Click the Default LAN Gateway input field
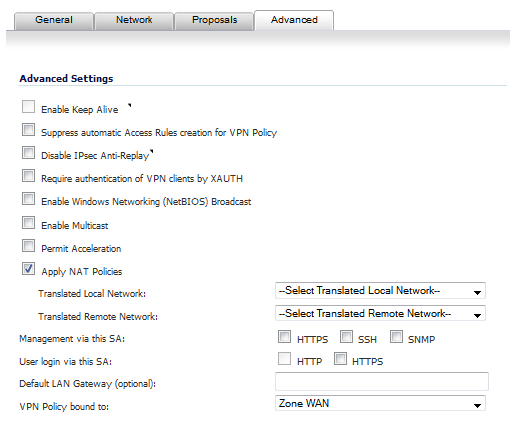Screen dimensions: 510x427 382,381
